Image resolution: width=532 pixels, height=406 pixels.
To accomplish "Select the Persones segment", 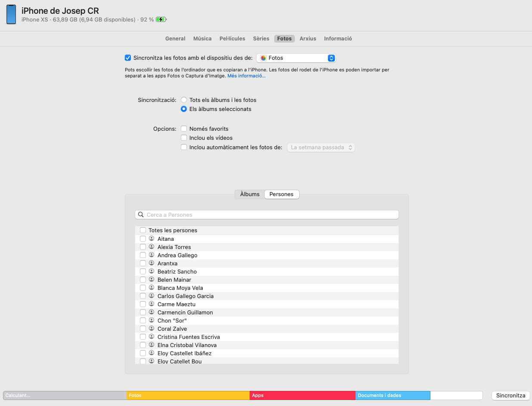I will point(281,194).
